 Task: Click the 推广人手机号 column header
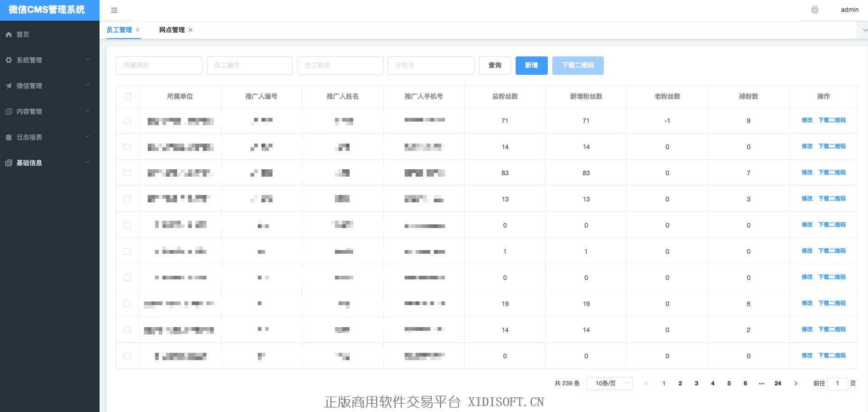point(424,96)
